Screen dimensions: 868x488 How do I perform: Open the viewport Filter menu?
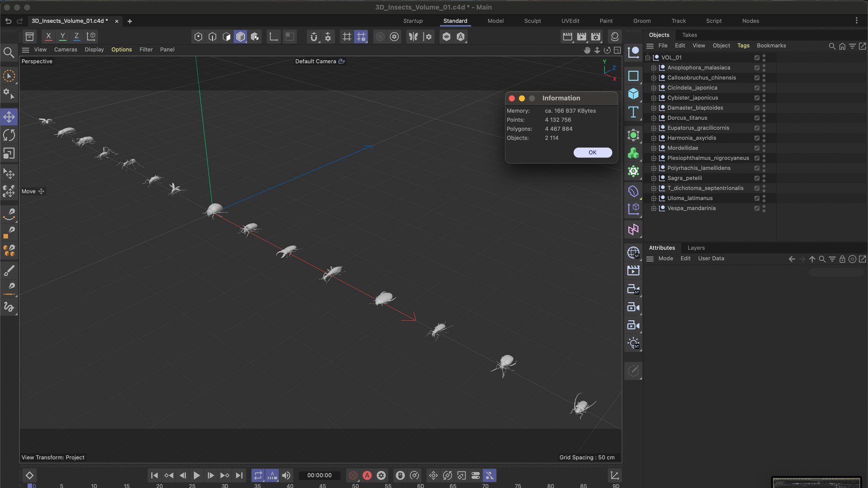point(146,50)
